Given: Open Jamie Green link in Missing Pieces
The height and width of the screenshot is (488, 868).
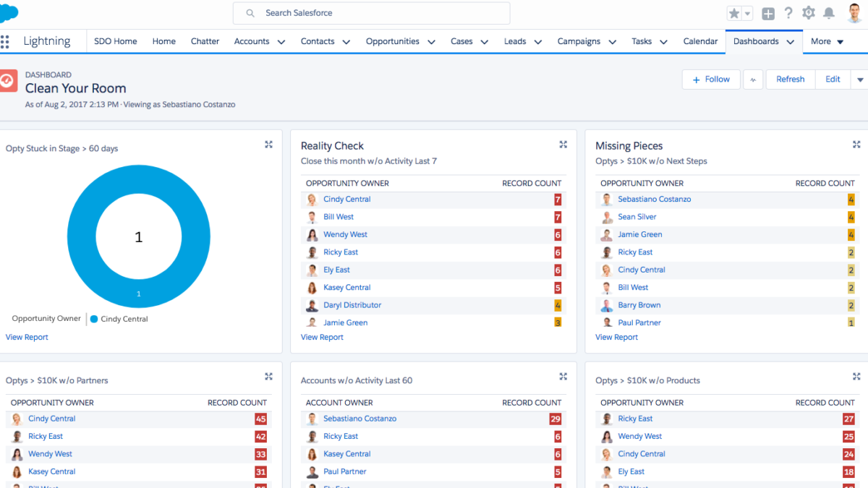Looking at the screenshot, I should 639,234.
